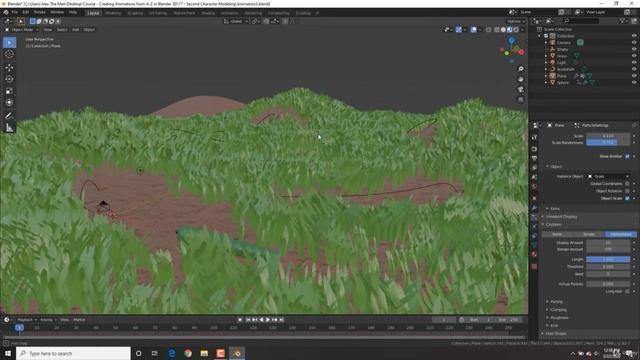Open the Texture properties checker tab

[534, 266]
